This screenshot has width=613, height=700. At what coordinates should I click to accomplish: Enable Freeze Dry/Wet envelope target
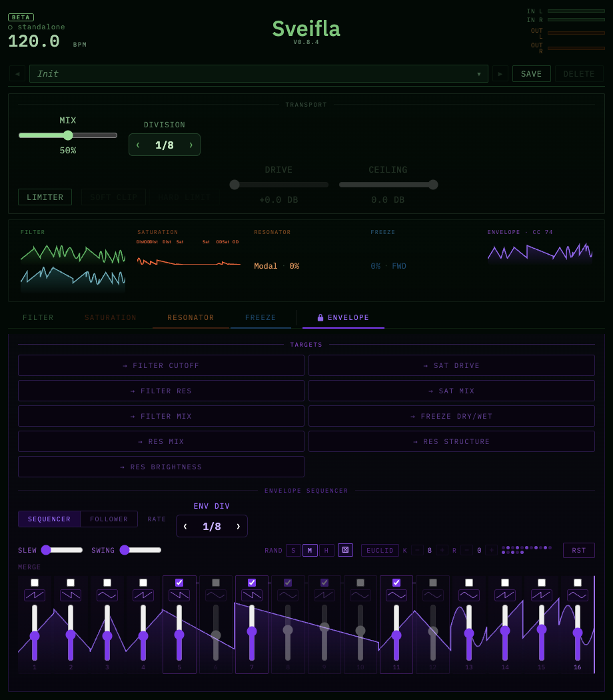click(x=452, y=416)
